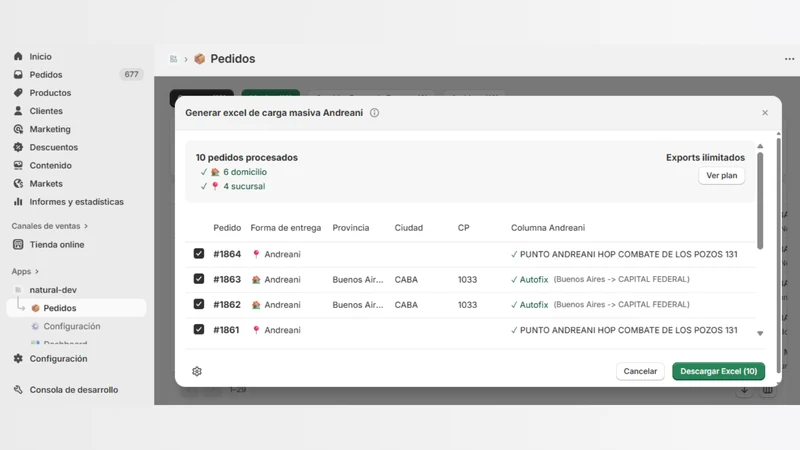800x450 pixels.
Task: Click the Exports ilimitados text
Action: click(x=705, y=158)
